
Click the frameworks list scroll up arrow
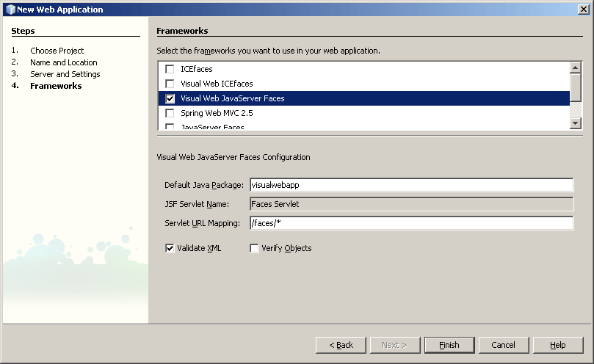[576, 68]
